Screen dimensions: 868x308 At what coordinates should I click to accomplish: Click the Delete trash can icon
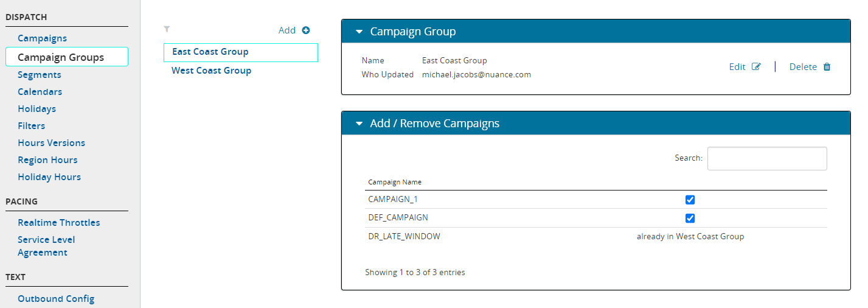tap(827, 67)
